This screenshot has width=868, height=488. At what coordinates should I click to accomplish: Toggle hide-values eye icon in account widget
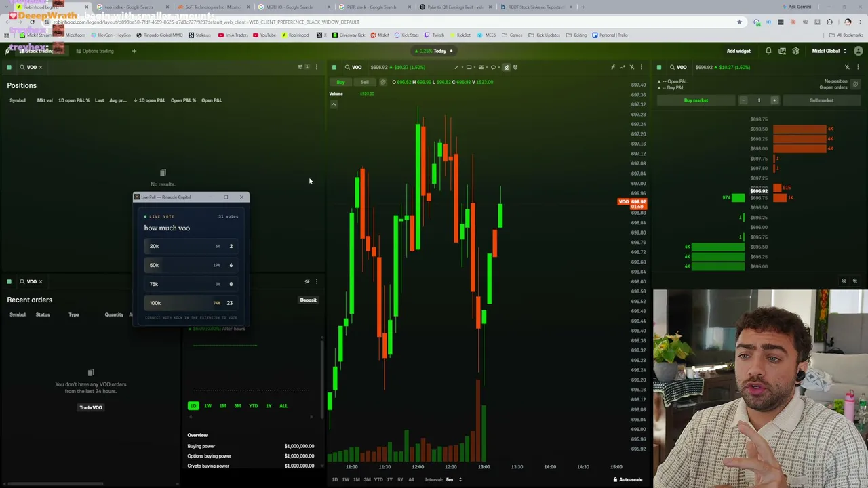click(x=307, y=281)
